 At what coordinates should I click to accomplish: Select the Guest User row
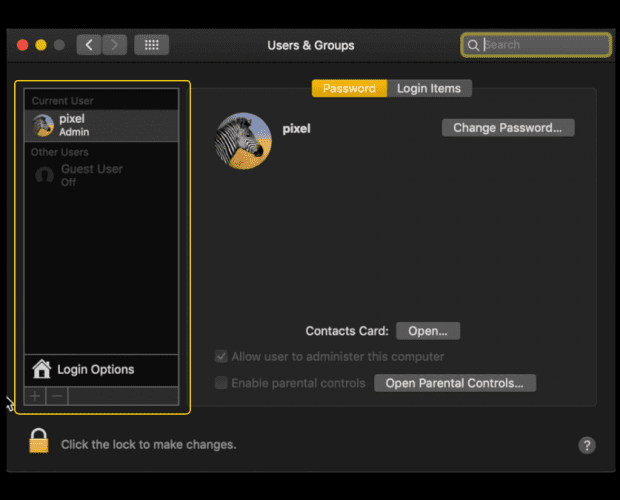pyautogui.click(x=102, y=175)
